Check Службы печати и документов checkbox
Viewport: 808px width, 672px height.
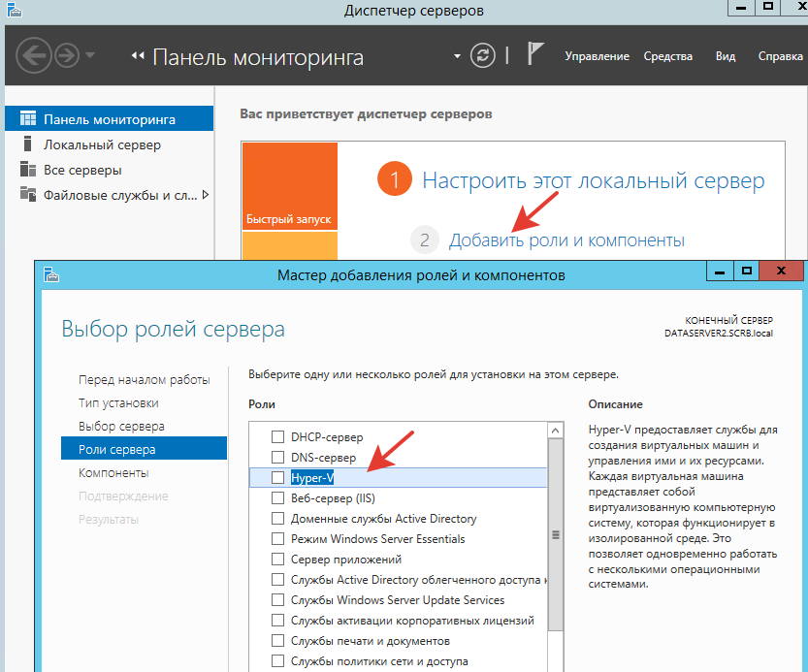click(x=277, y=641)
